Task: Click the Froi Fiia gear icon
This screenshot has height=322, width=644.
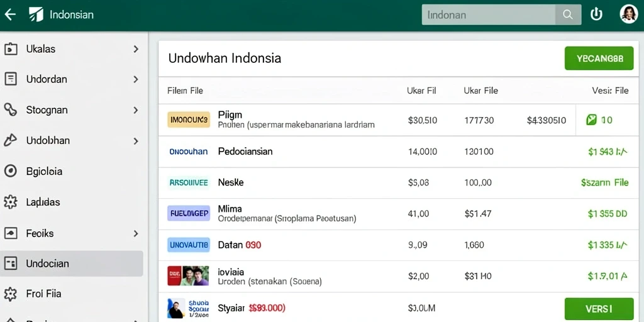Action: pyautogui.click(x=10, y=294)
